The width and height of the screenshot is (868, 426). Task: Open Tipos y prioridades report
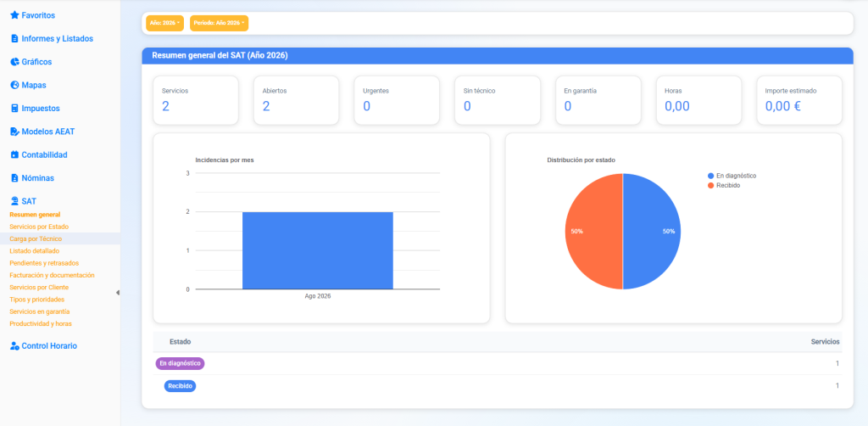[37, 300]
